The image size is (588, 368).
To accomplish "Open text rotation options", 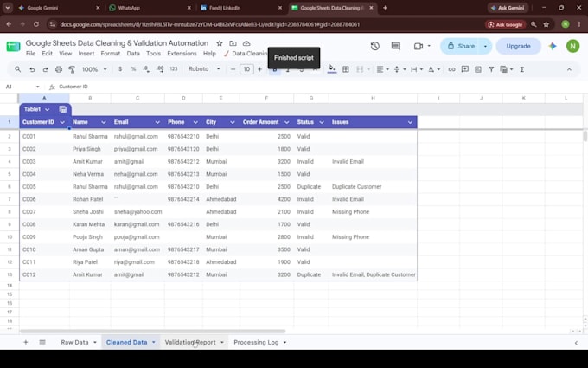I will pyautogui.click(x=433, y=69).
